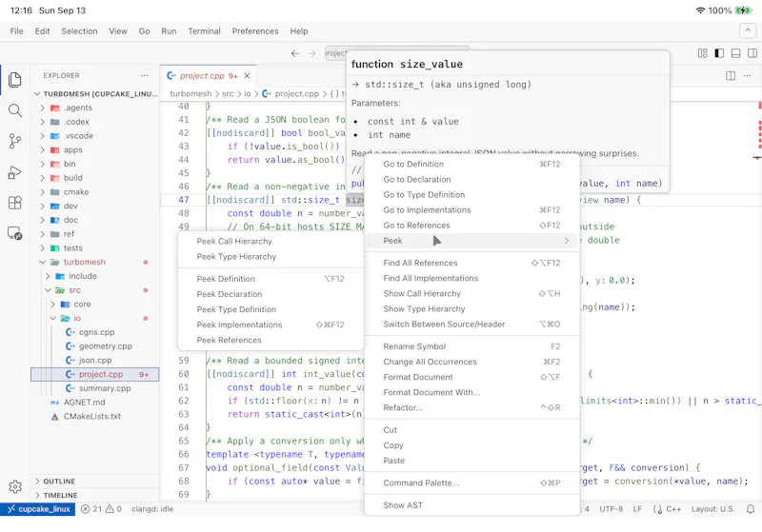Toggle the secondary side bar
The width and height of the screenshot is (762, 532).
(752, 53)
